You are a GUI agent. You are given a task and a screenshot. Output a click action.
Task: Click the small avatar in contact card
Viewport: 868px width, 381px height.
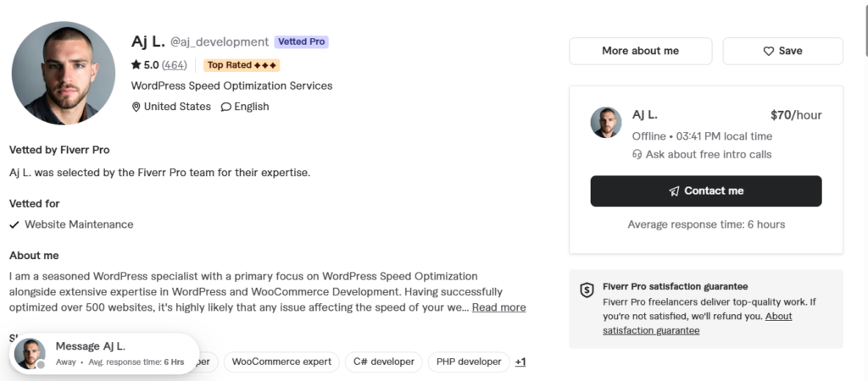[606, 122]
